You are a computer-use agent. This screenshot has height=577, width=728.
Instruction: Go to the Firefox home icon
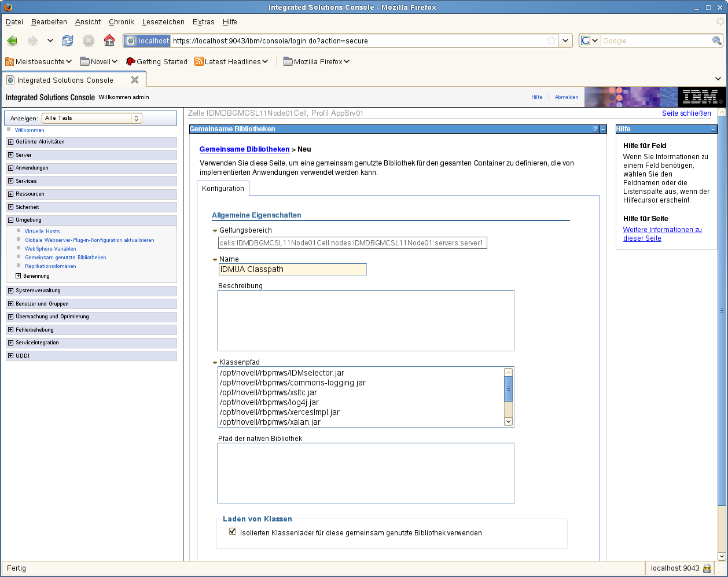109,41
